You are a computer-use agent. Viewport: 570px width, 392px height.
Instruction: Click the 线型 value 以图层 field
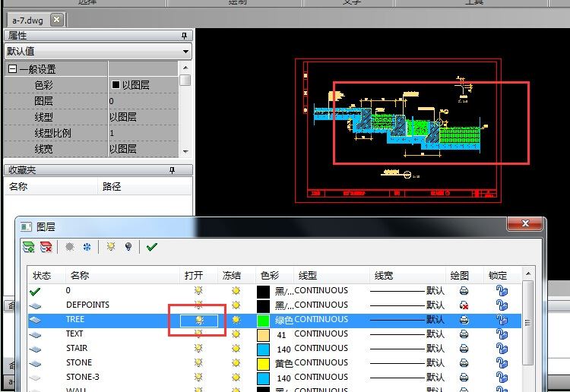click(x=143, y=117)
